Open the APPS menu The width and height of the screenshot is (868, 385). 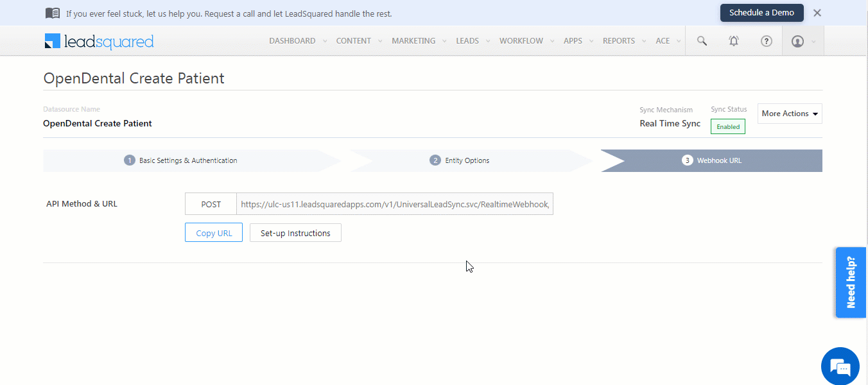point(573,40)
